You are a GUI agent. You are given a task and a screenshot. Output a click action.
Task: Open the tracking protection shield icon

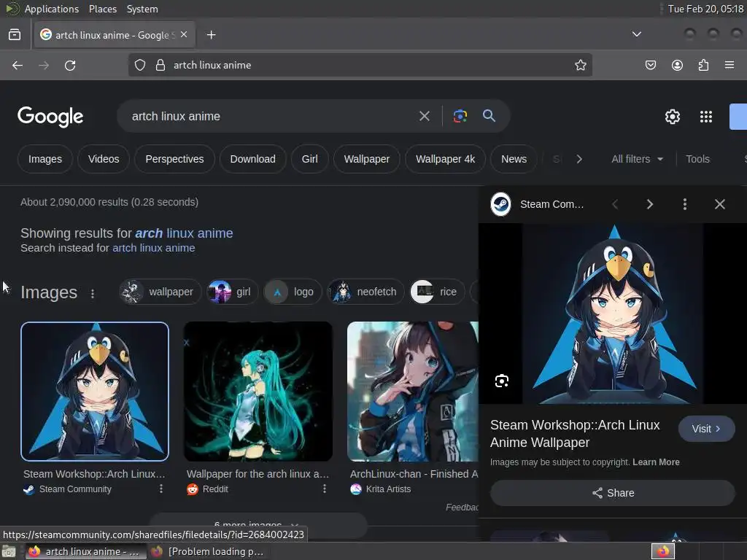click(139, 65)
